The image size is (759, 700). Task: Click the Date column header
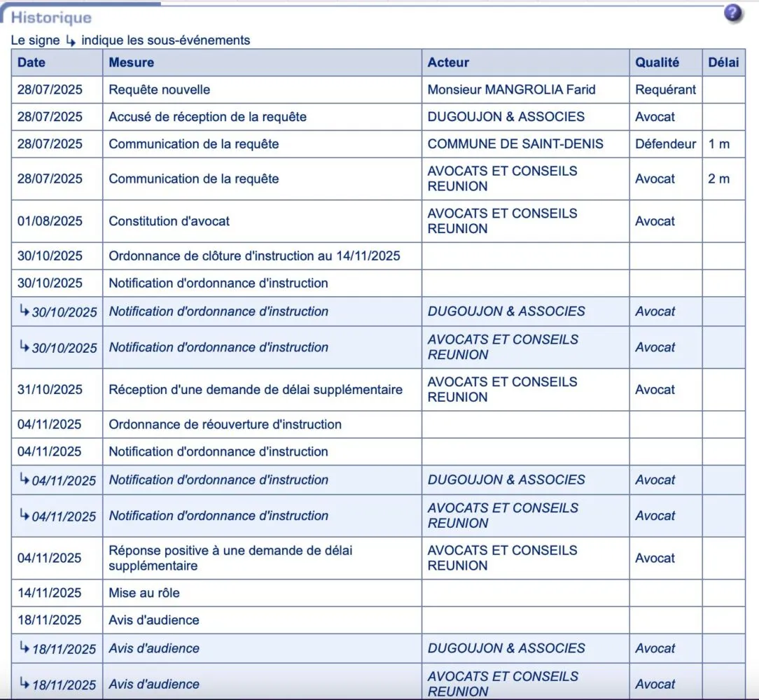(32, 62)
